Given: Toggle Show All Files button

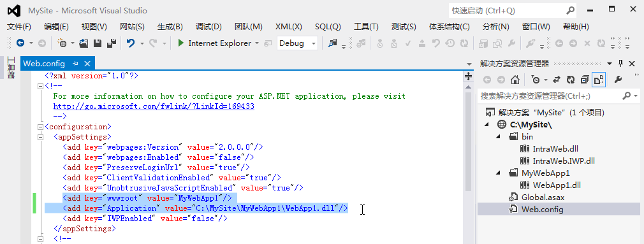Looking at the screenshot, I should [x=599, y=80].
